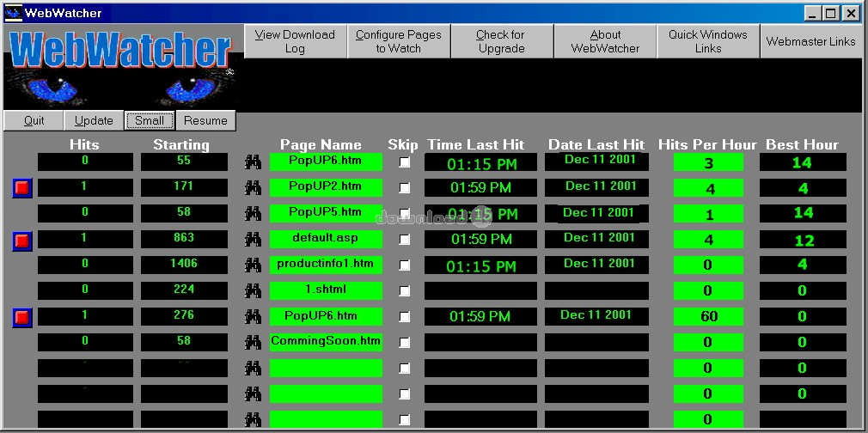Click binoculars icon beside default.asp
Screen dimensions: 868x433
point(253,239)
